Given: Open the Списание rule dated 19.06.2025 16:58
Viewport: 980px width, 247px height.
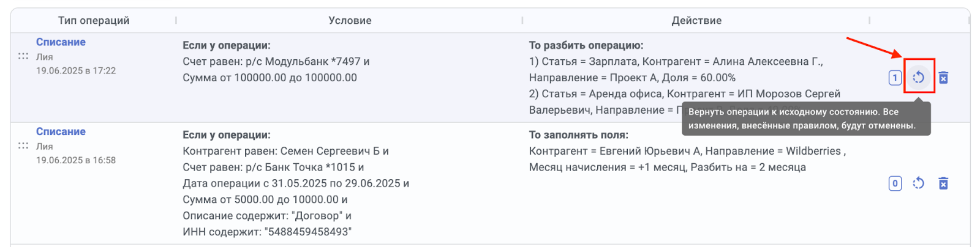Looking at the screenshot, I should pos(61,131).
